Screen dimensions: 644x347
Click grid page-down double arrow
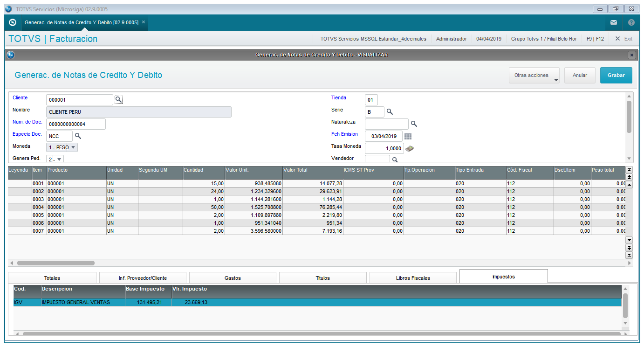pyautogui.click(x=629, y=247)
